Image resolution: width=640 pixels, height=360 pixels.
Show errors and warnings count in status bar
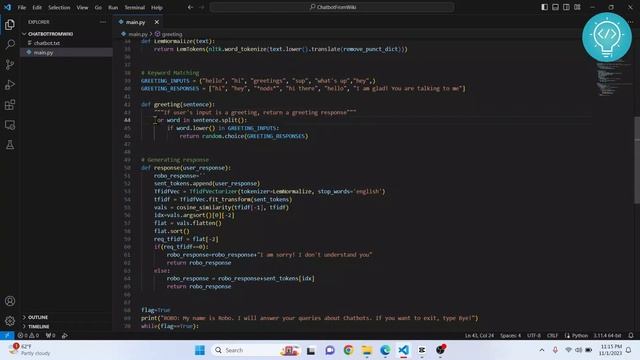pos(28,336)
